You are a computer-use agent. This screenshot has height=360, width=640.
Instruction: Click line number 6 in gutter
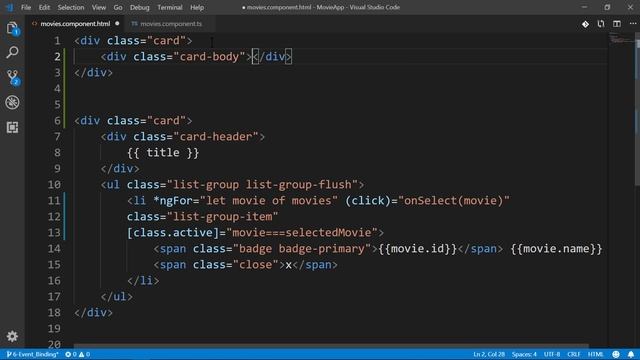click(x=57, y=121)
